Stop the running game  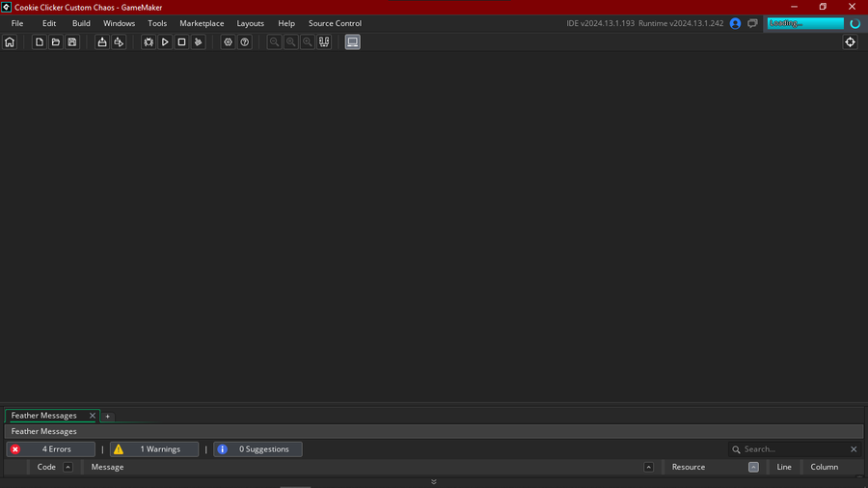181,42
